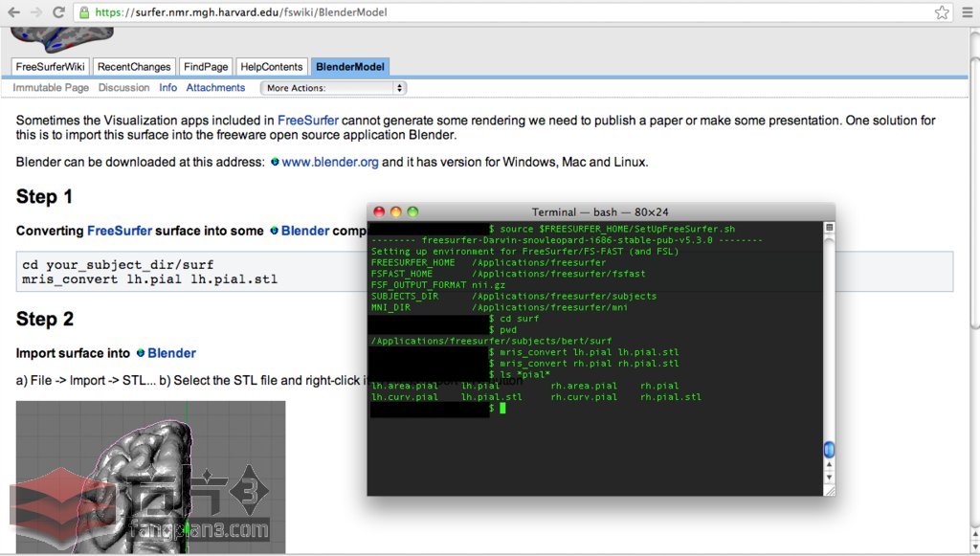The width and height of the screenshot is (980, 556).
Task: Click the Terminal title bar text
Action: [x=600, y=211]
